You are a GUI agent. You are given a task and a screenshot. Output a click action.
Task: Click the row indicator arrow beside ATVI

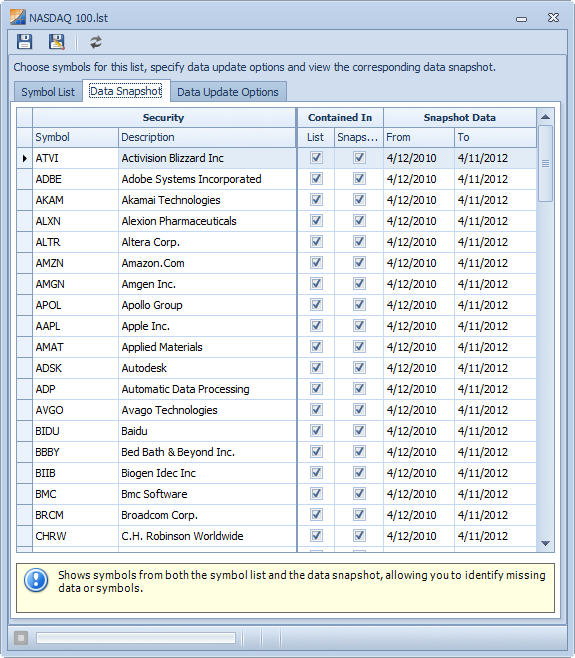(x=25, y=158)
